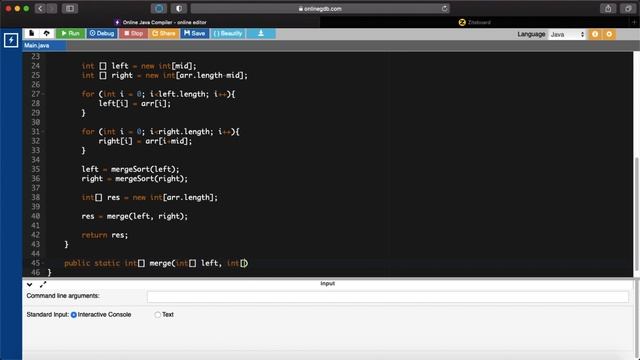Image resolution: width=640 pixels, height=360 pixels.
Task: Collapse the code fold at line 45
Action: 43,263
